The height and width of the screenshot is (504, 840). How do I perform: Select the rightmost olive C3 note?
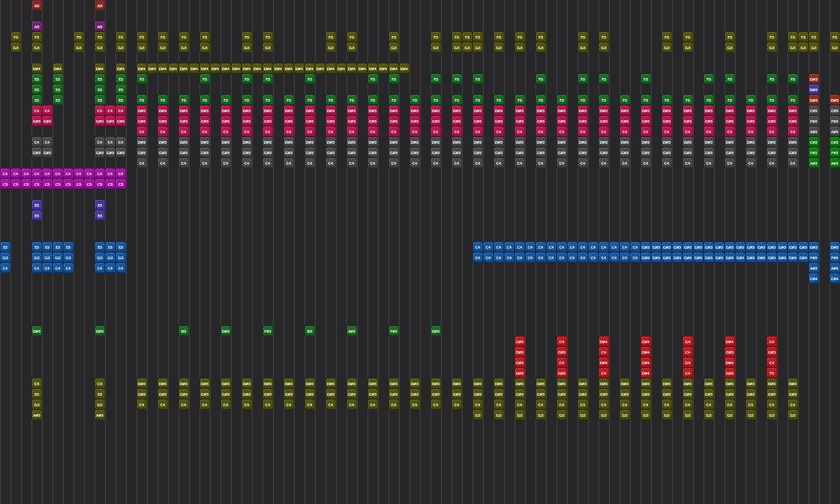100,383
